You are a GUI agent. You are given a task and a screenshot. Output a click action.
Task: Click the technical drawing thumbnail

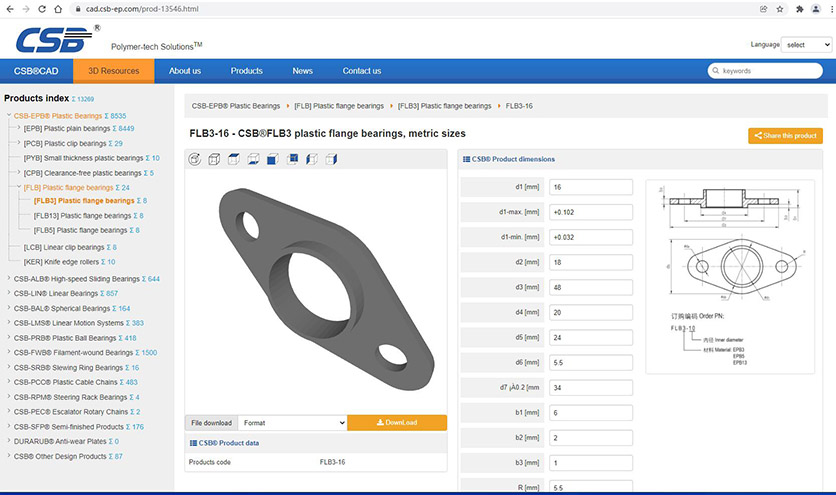point(730,276)
